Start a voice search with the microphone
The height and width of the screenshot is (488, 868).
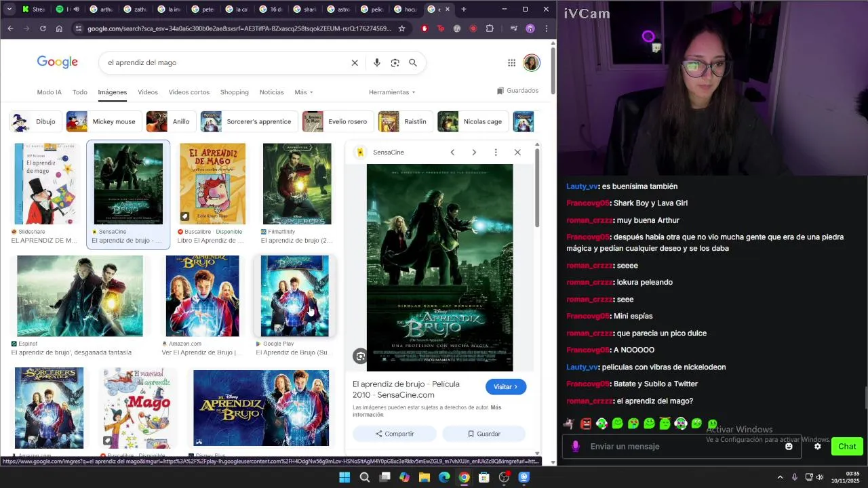tap(376, 62)
